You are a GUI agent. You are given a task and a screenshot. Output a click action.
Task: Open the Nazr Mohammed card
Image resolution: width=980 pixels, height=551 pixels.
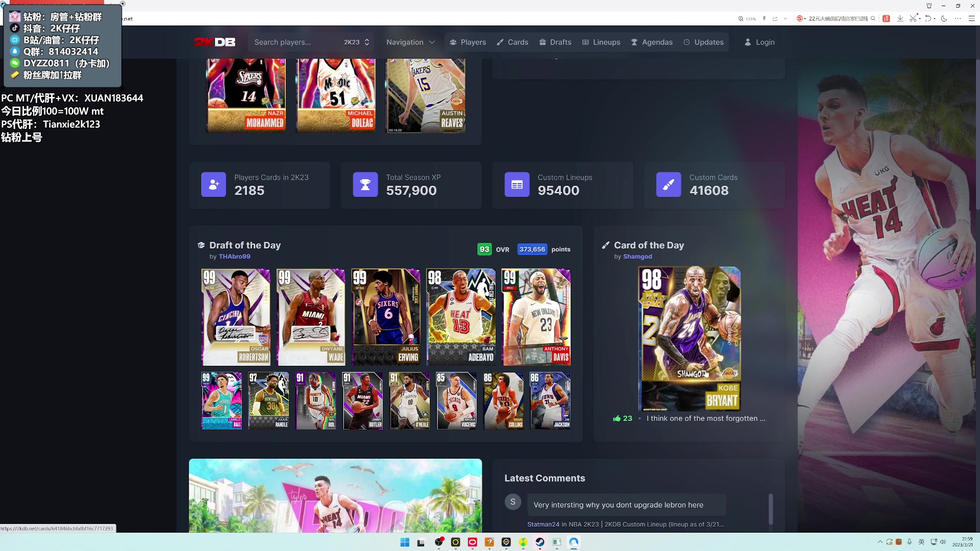(246, 95)
